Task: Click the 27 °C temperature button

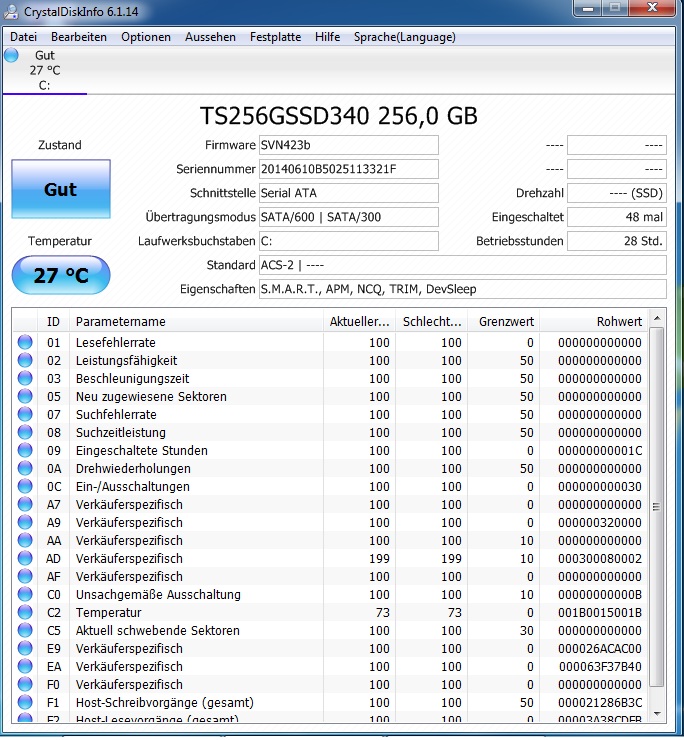Action: click(61, 275)
